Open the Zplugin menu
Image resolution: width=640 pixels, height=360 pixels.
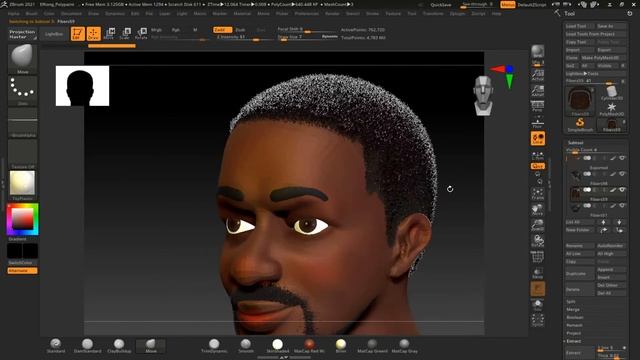(457, 13)
